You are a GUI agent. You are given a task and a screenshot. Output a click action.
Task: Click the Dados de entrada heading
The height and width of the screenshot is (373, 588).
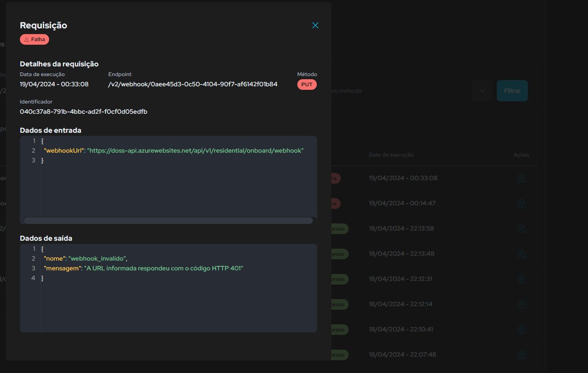50,130
